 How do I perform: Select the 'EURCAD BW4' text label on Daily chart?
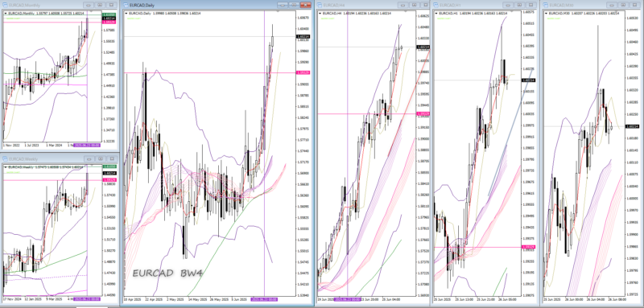tap(167, 273)
